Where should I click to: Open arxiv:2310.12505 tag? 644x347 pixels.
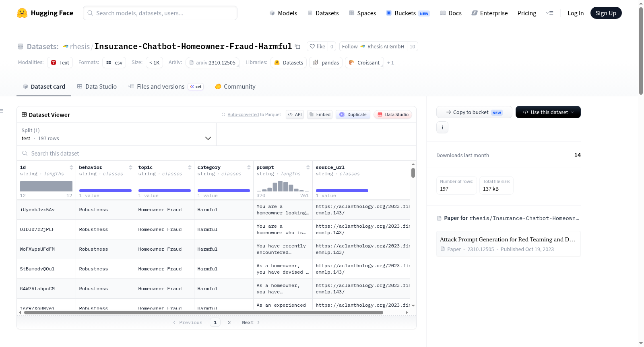[212, 62]
